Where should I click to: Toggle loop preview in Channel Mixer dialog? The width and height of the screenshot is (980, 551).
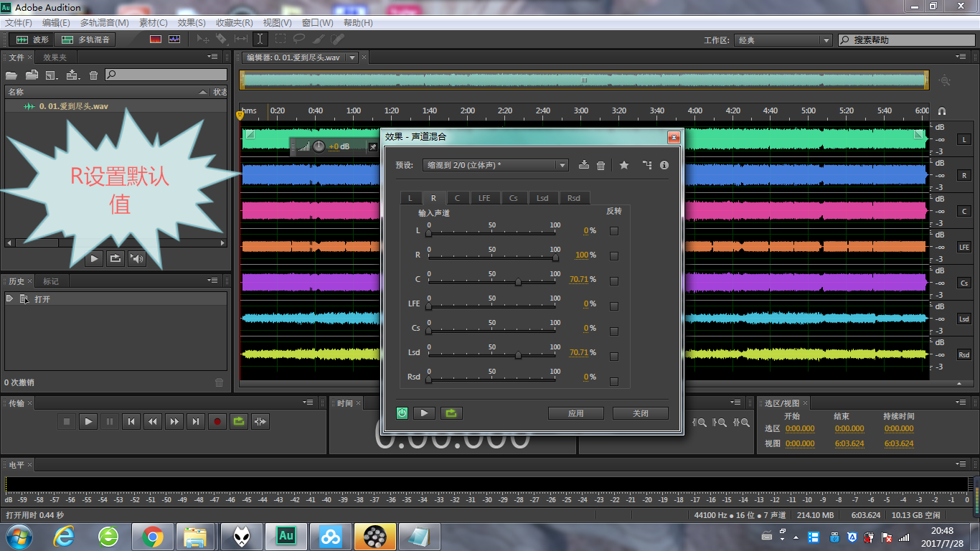click(451, 413)
